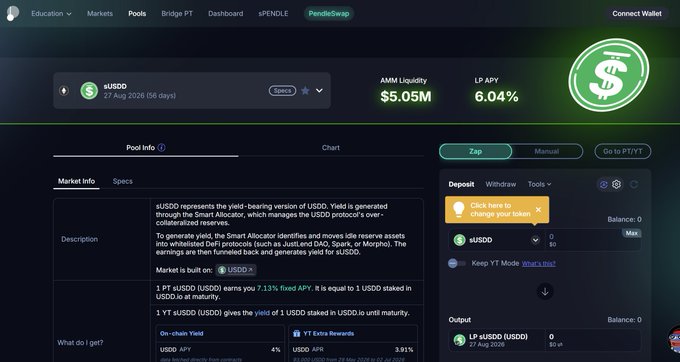680x362 pixels.
Task: Click the Description row label
Action: (79, 239)
